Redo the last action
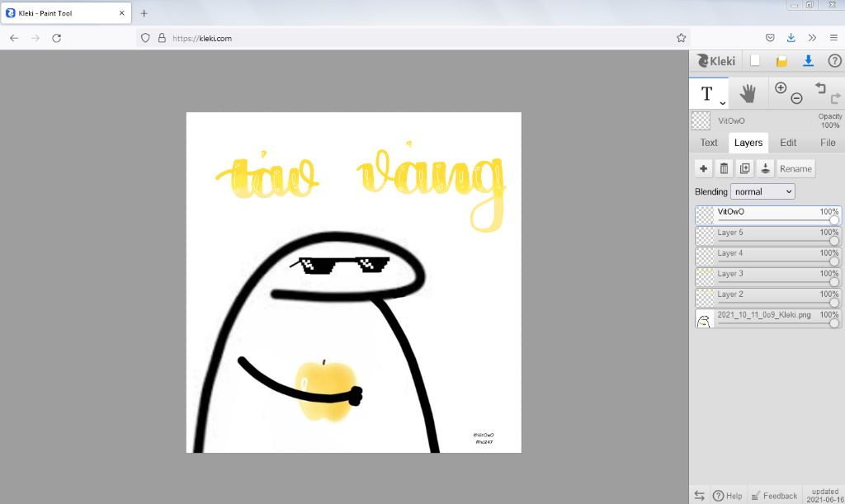The width and height of the screenshot is (845, 504). click(835, 98)
